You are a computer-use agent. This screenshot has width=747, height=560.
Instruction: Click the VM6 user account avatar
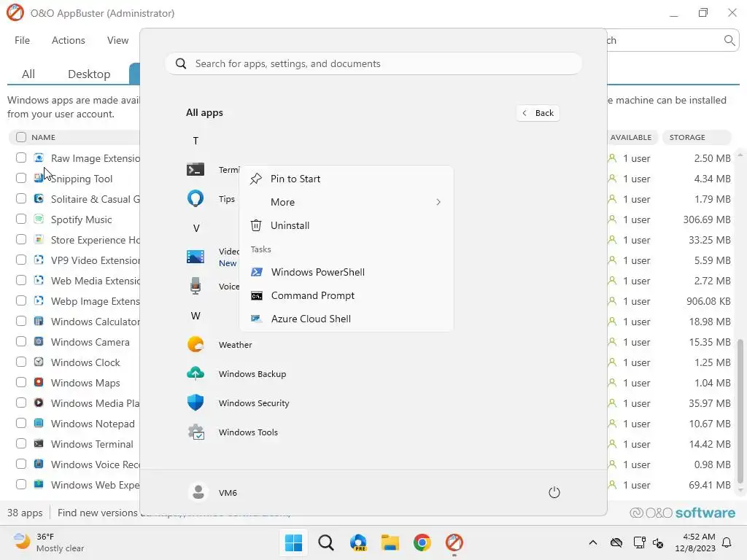(198, 492)
